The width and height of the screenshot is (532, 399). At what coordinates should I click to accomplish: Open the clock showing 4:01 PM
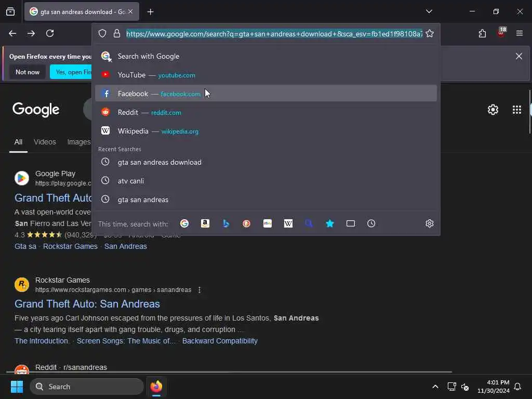pyautogui.click(x=494, y=387)
